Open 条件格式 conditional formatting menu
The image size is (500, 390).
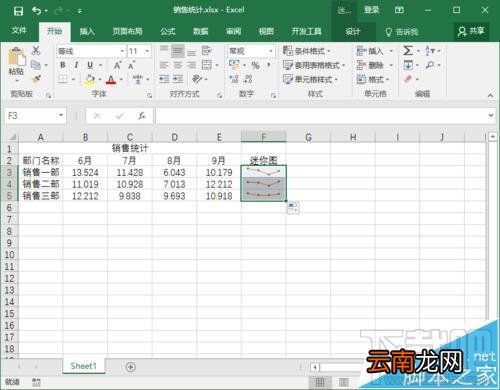307,51
